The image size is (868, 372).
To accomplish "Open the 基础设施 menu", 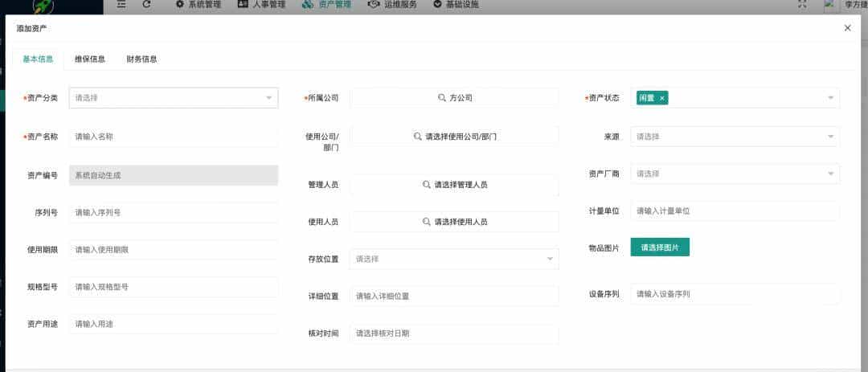I will coord(457,5).
